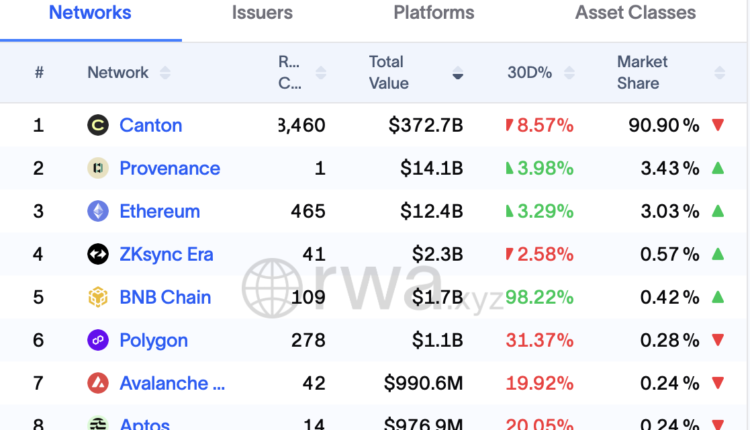Click the Provenance network logo icon
The width and height of the screenshot is (750, 430).
[x=98, y=169]
